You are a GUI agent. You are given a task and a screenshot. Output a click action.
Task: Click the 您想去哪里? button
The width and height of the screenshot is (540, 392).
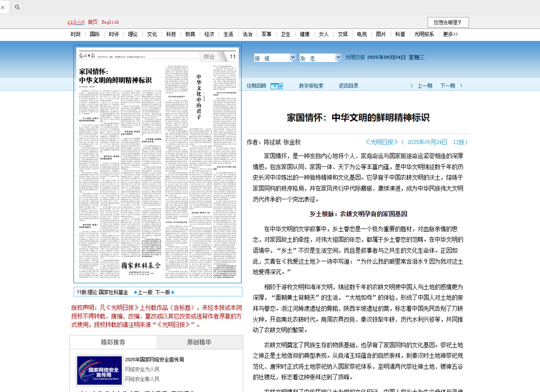[447, 22]
